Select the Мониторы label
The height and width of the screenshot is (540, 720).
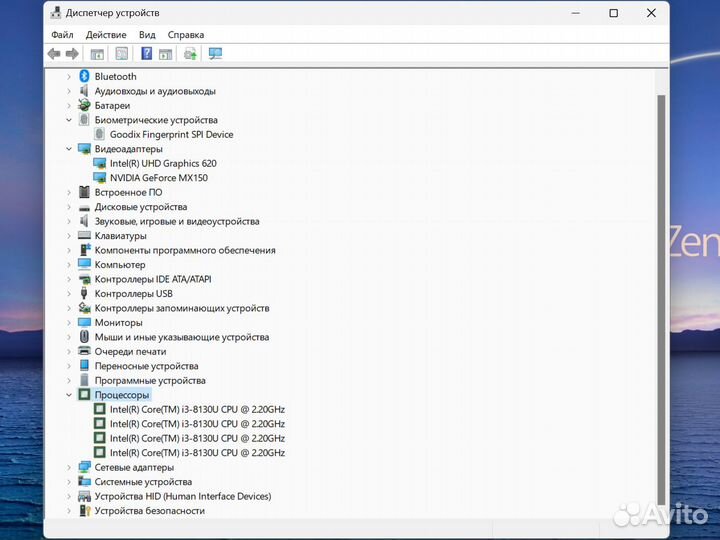(118, 322)
